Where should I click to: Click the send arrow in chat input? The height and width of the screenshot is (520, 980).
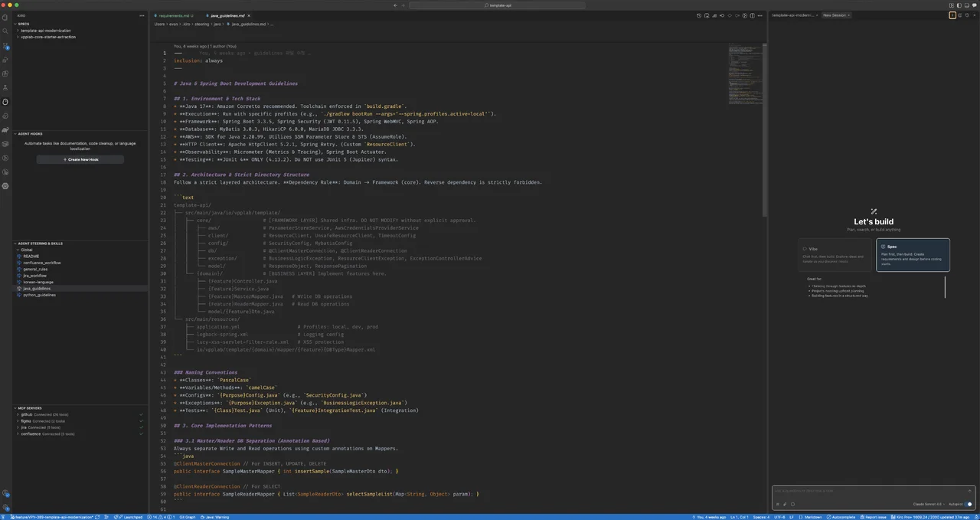point(970,491)
